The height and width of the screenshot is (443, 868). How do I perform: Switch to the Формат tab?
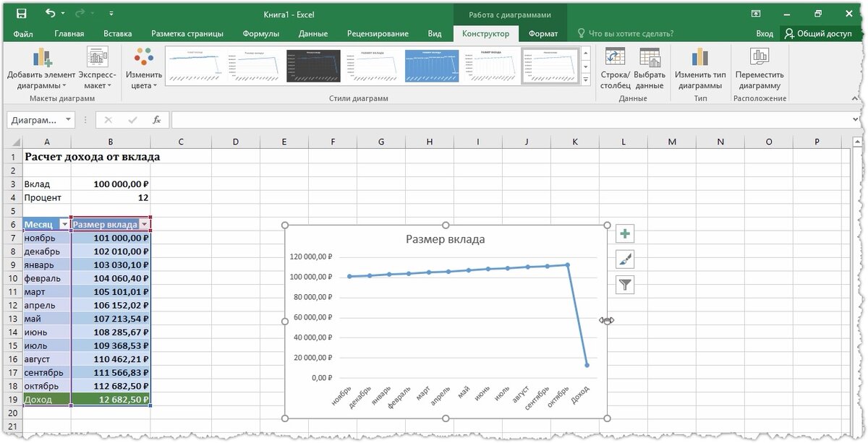point(543,33)
